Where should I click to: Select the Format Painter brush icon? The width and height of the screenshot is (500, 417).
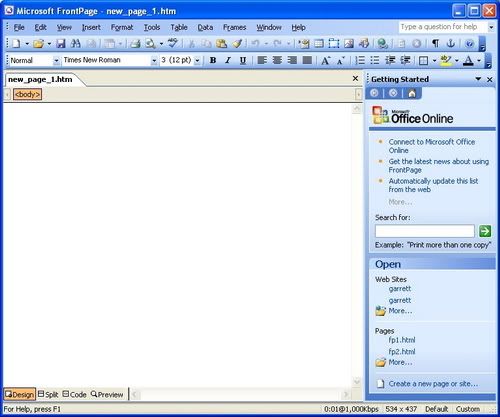(x=237, y=44)
